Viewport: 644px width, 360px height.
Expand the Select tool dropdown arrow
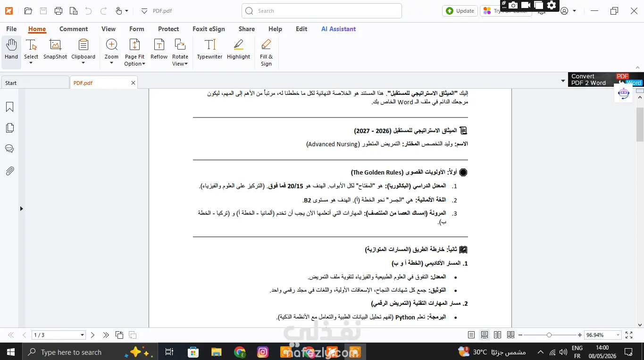point(31,63)
